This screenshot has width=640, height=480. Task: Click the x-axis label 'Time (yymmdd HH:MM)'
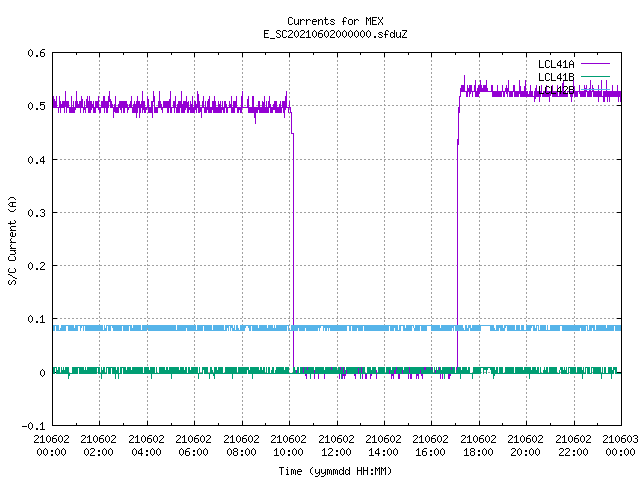[335, 471]
